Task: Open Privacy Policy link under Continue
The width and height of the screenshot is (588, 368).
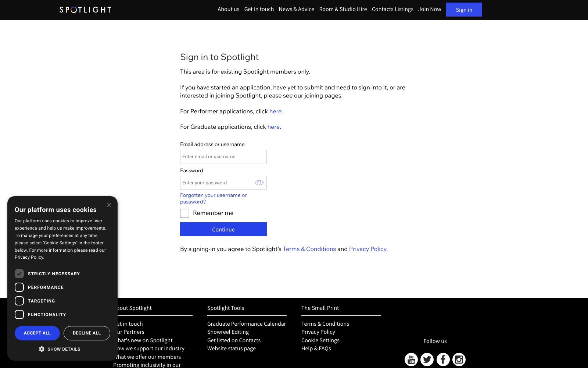Action: pyautogui.click(x=368, y=249)
